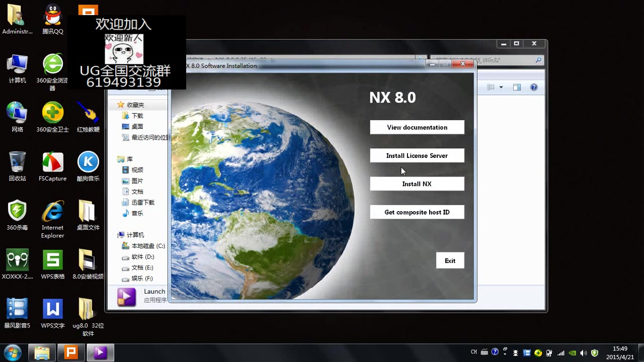Click Get composite host ID

coord(417,212)
